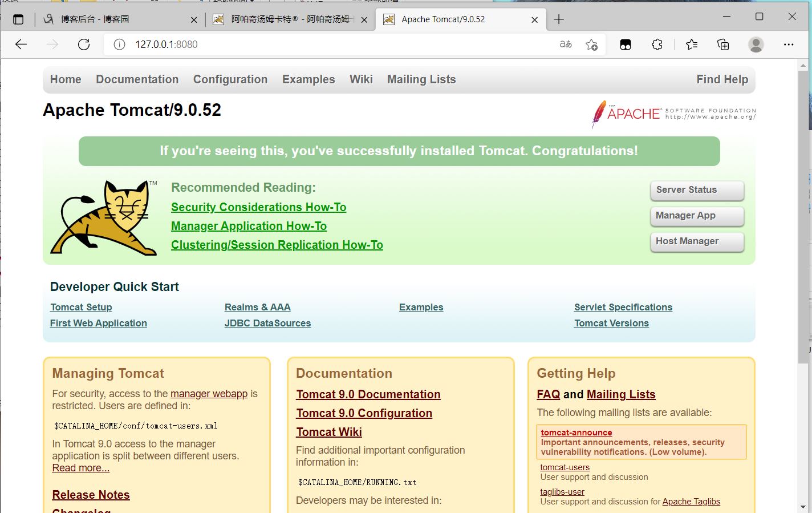Open the Tomcat Wiki link
Viewport: 812px width, 513px height.
pos(329,432)
